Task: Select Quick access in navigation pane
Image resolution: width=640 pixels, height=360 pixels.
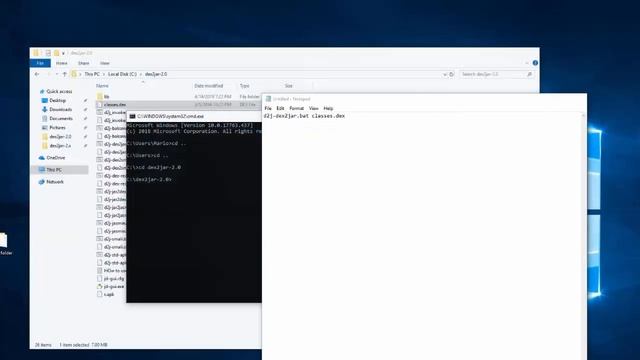Action: 59,91
